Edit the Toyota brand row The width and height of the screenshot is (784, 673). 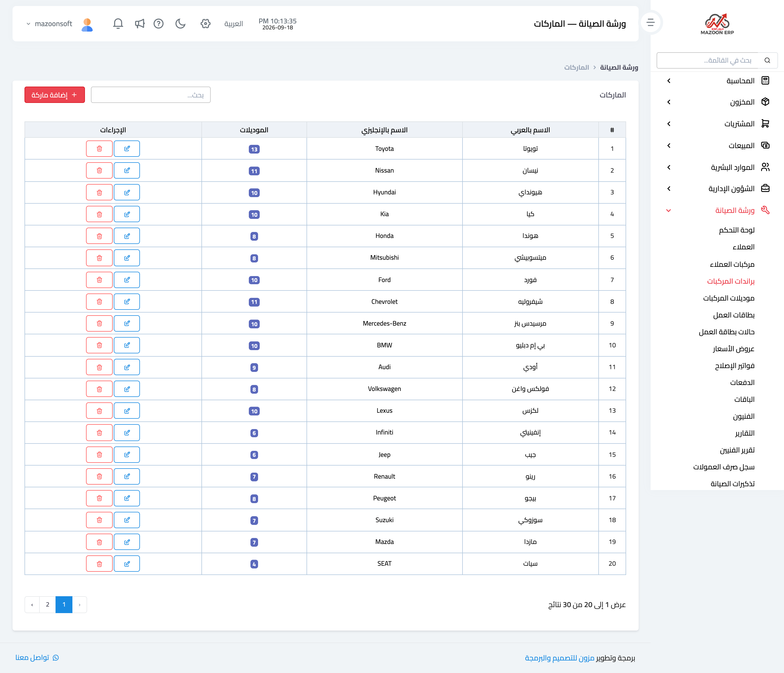coord(127,149)
